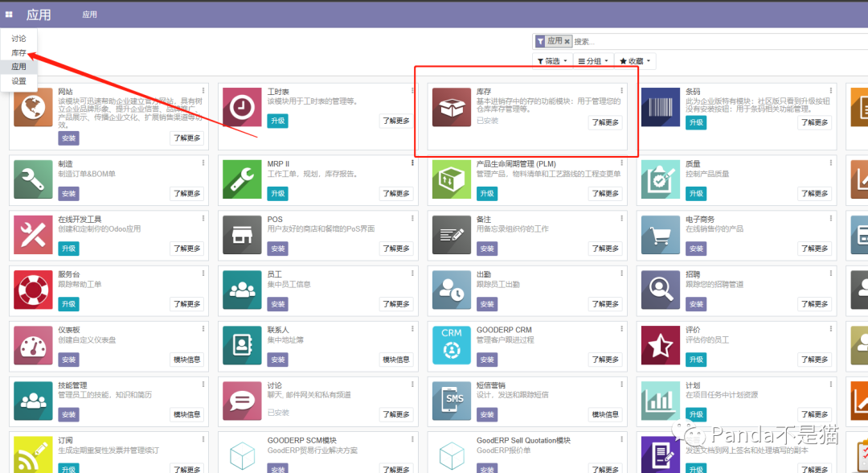Select 库存 in the apps menu
Image resolution: width=868 pixels, height=473 pixels.
click(18, 52)
